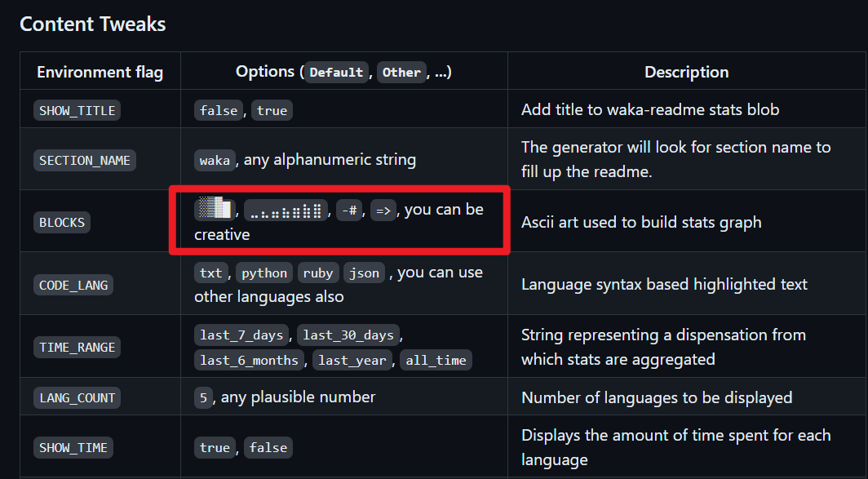Click the LANG_COUNT flag badge
The image size is (868, 479).
tap(77, 397)
